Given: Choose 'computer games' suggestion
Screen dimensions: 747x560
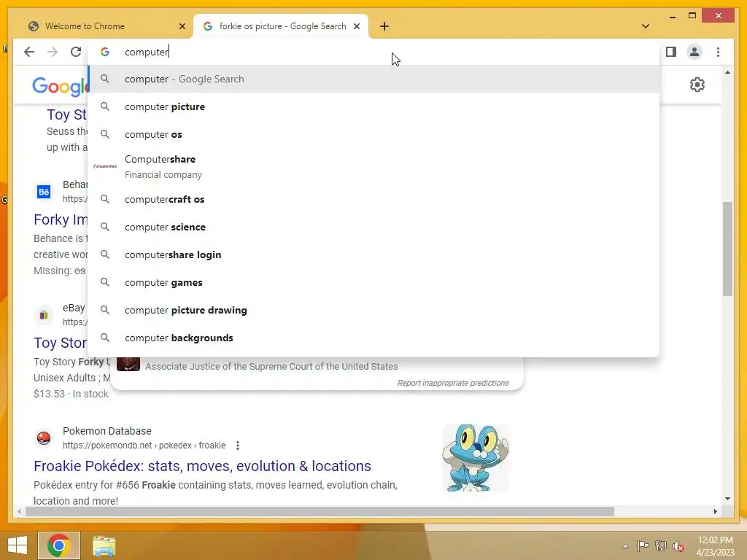Looking at the screenshot, I should tap(374, 282).
